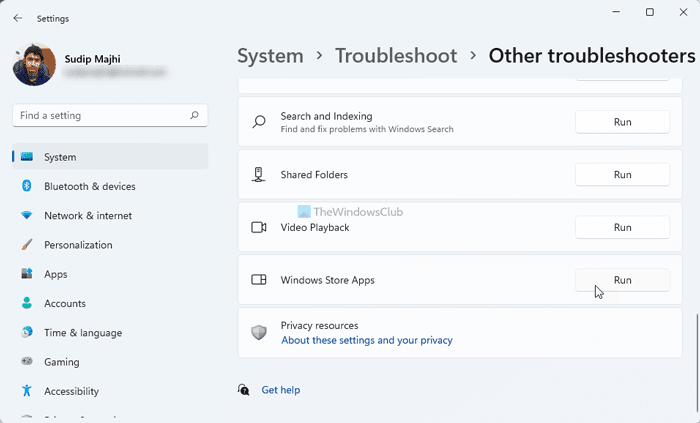700x423 pixels.
Task: Go to System in the breadcrumb
Action: 270,56
